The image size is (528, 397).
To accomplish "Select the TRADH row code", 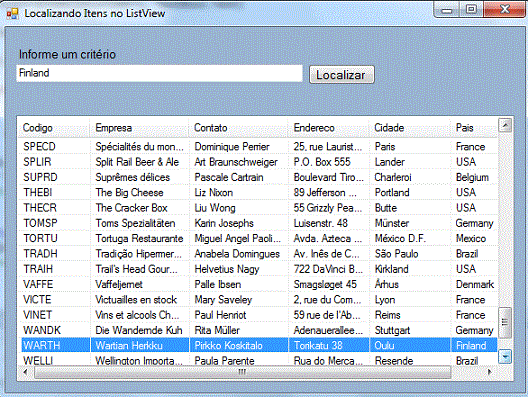I will [40, 254].
